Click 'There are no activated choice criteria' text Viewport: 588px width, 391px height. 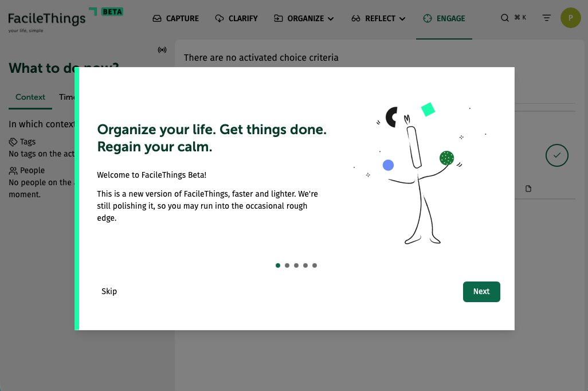click(261, 57)
